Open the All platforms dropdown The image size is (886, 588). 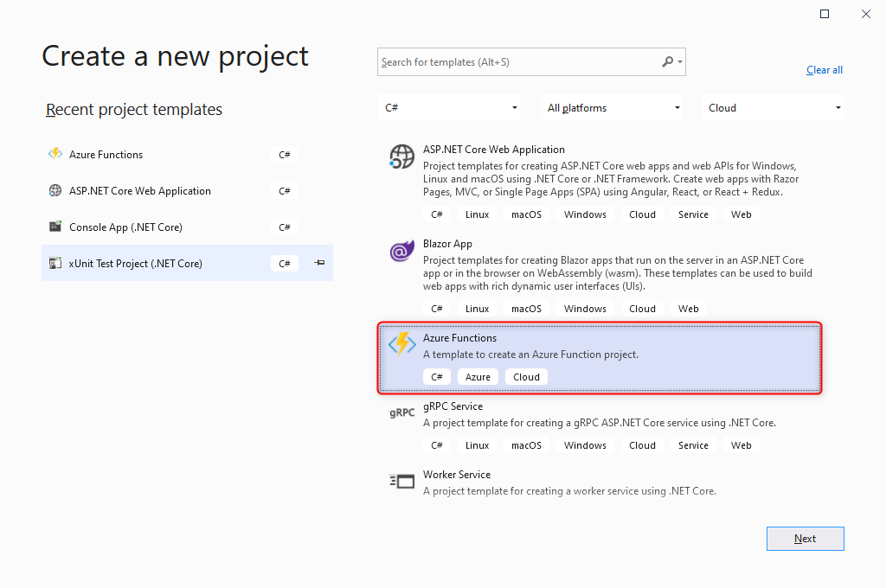[x=612, y=107]
